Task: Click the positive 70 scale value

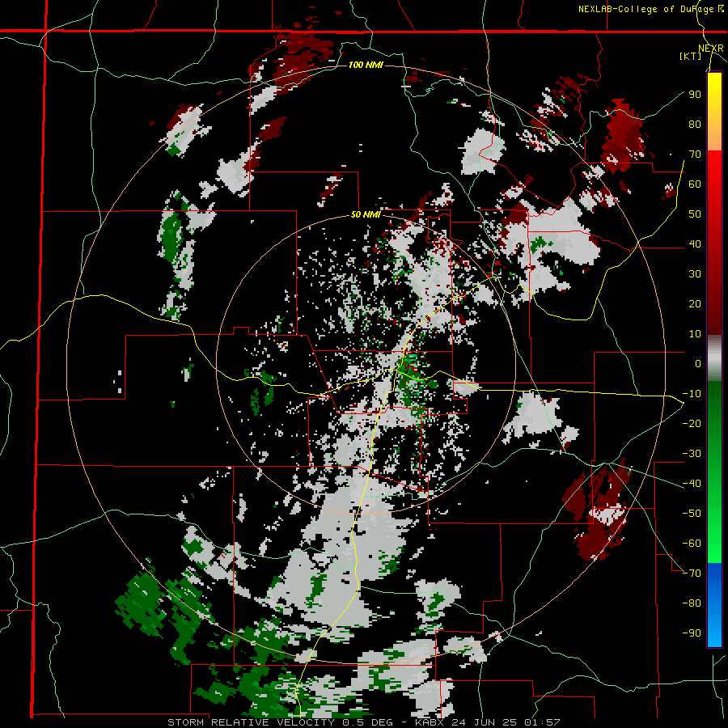Action: 695,154
